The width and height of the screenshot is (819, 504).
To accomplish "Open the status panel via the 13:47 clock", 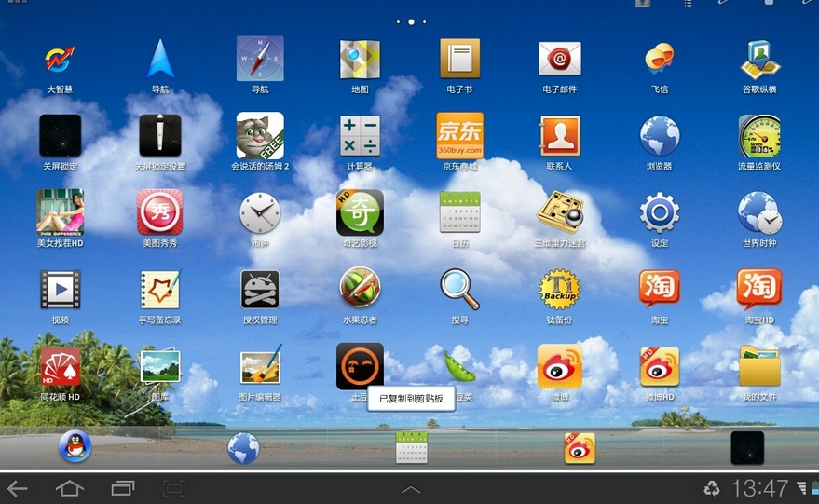I will tap(759, 488).
